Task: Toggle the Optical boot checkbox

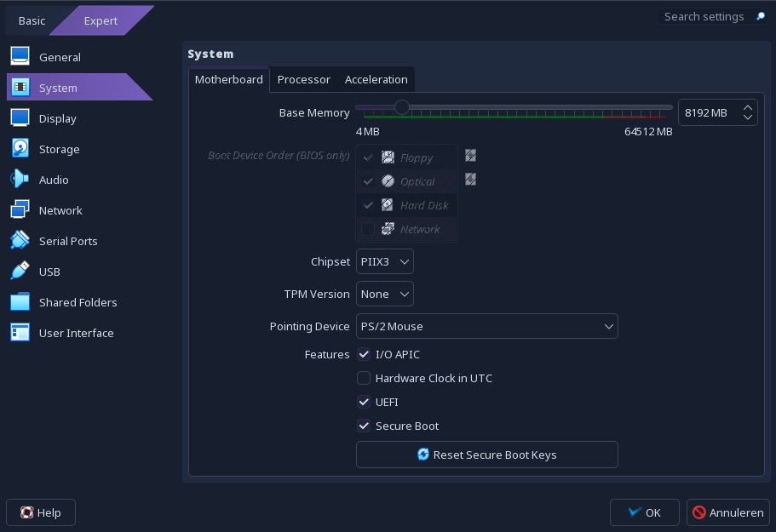Action: [x=368, y=181]
